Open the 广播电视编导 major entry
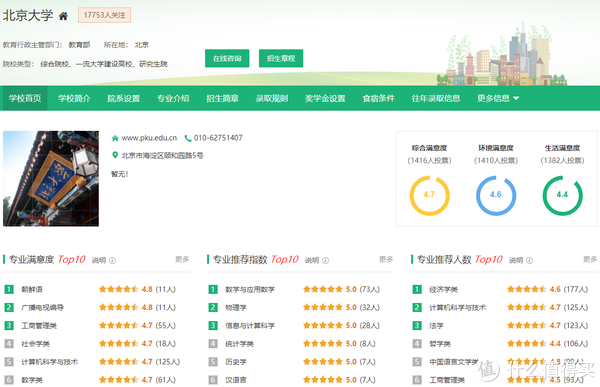 [42, 307]
